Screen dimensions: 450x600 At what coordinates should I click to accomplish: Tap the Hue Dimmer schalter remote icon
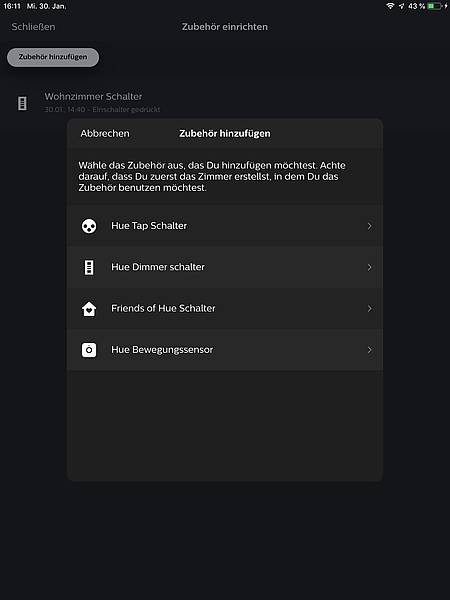point(89,267)
